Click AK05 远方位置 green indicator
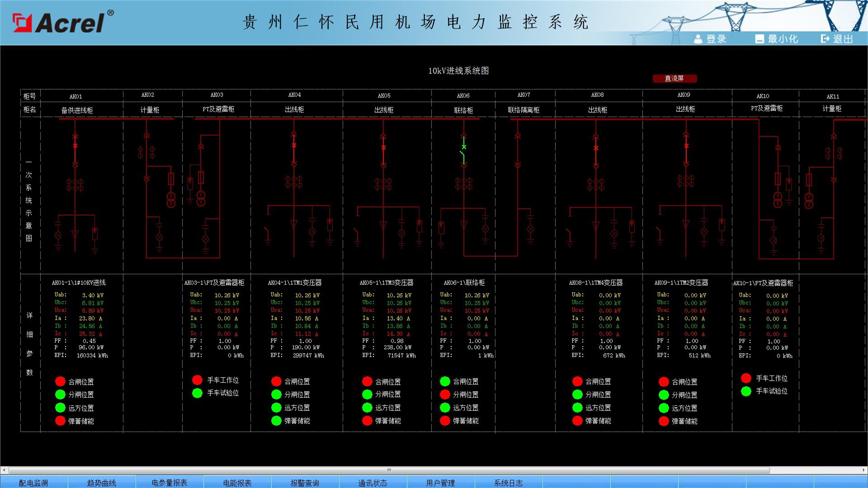 click(x=367, y=408)
